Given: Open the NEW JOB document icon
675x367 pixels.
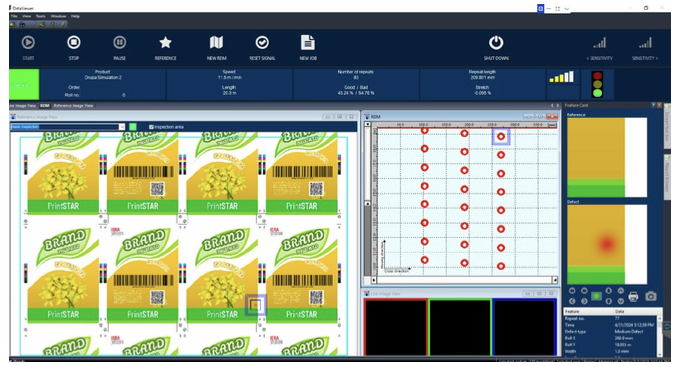Looking at the screenshot, I should 308,43.
